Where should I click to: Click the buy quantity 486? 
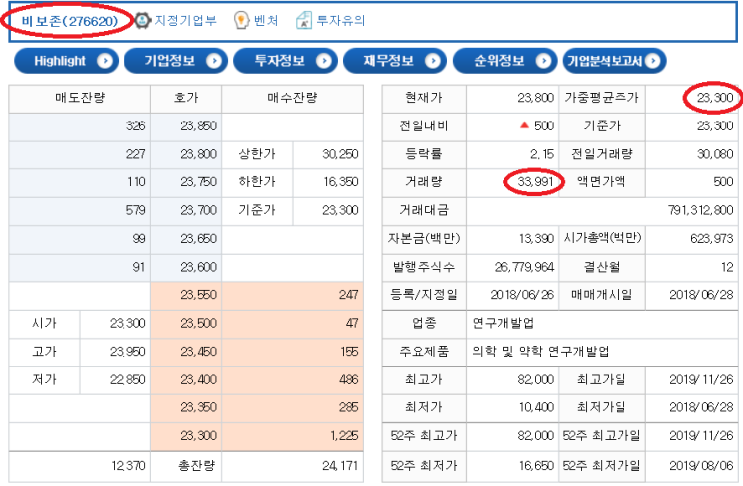pos(349,379)
